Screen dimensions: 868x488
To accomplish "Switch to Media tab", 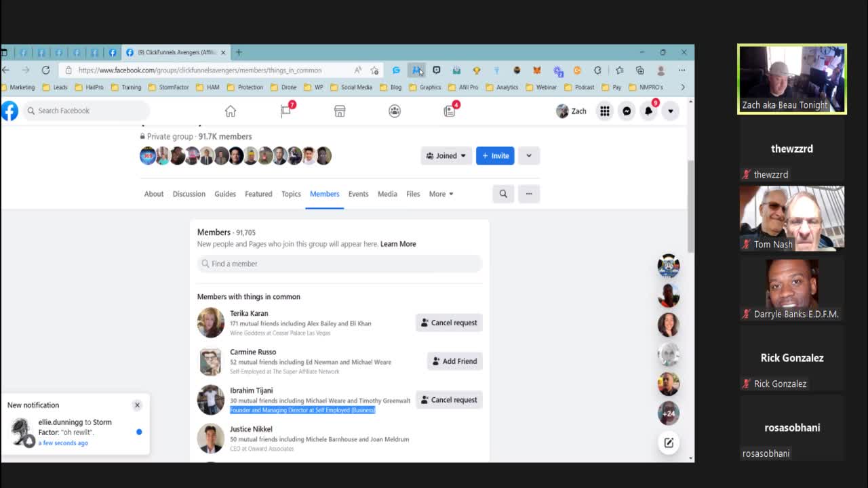I will click(387, 194).
